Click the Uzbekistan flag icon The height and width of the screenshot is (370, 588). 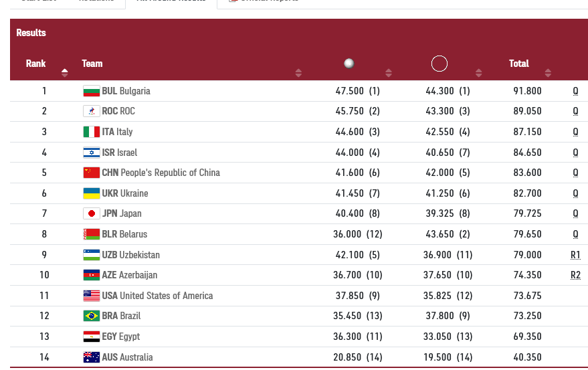coord(92,255)
